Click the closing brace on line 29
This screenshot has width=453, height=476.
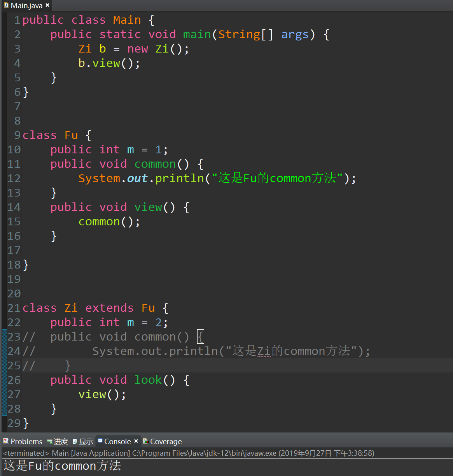coord(26,423)
